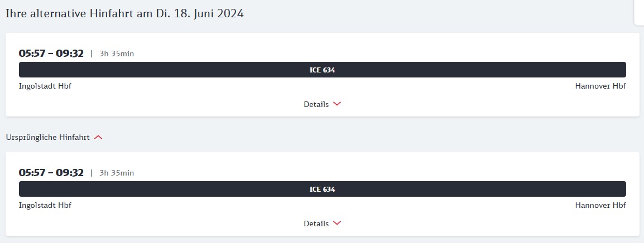Open "Details" text in original trip card

pos(316,223)
